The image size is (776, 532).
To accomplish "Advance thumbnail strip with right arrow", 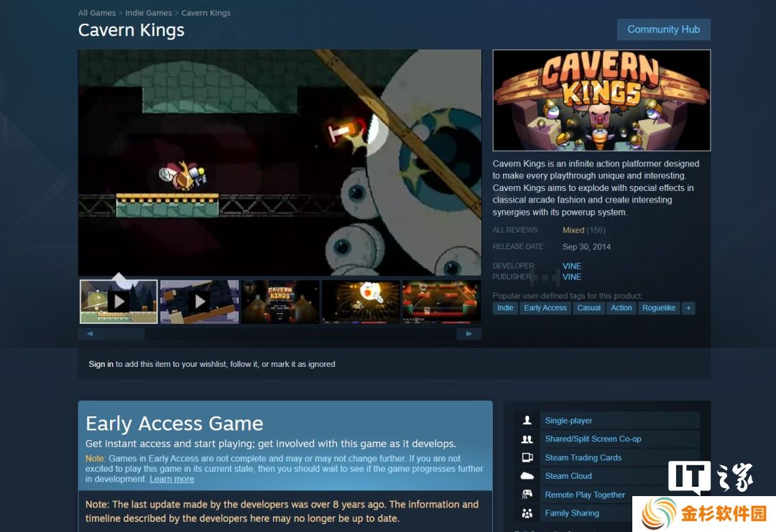I will [x=468, y=335].
